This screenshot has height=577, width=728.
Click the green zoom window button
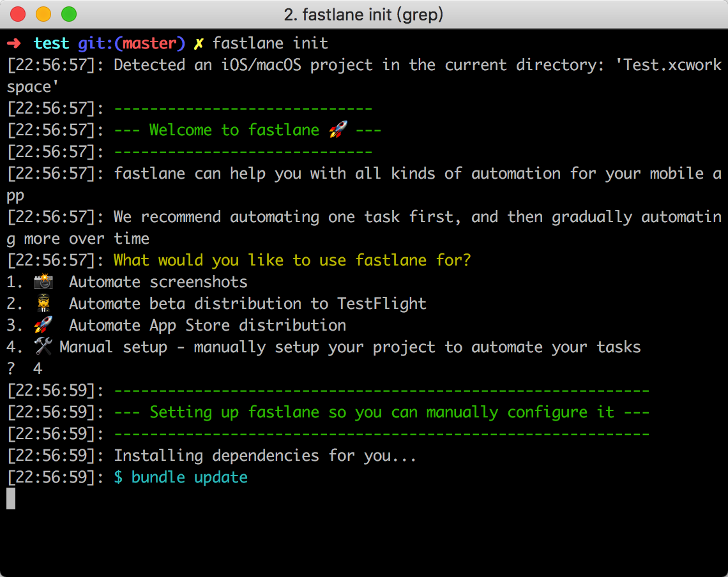coord(69,14)
